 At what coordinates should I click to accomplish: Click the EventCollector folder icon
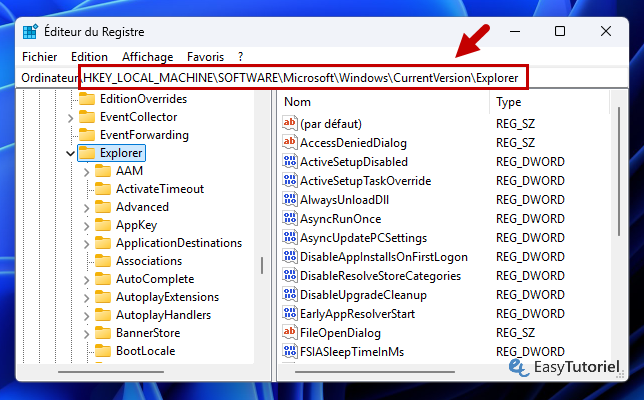(x=87, y=117)
